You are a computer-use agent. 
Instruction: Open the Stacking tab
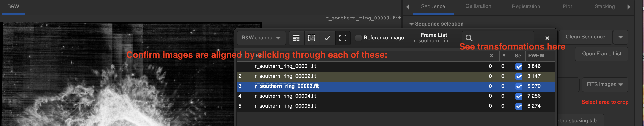(x=604, y=6)
